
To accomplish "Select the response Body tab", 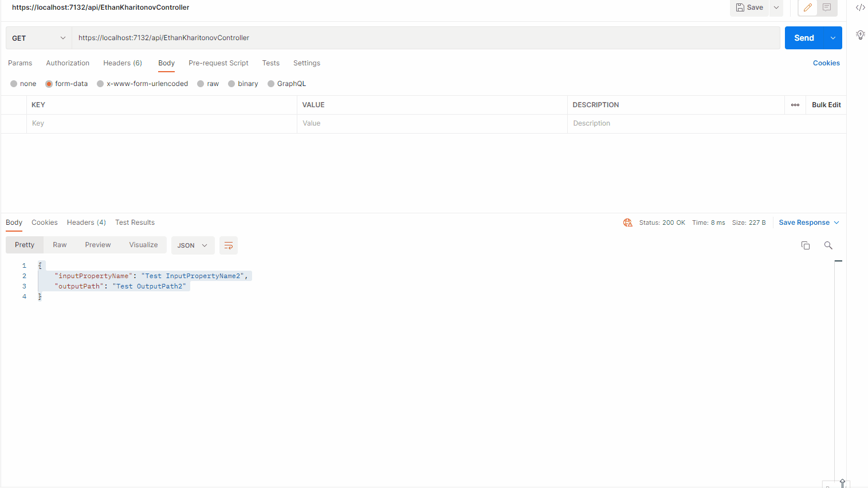I will coord(14,222).
